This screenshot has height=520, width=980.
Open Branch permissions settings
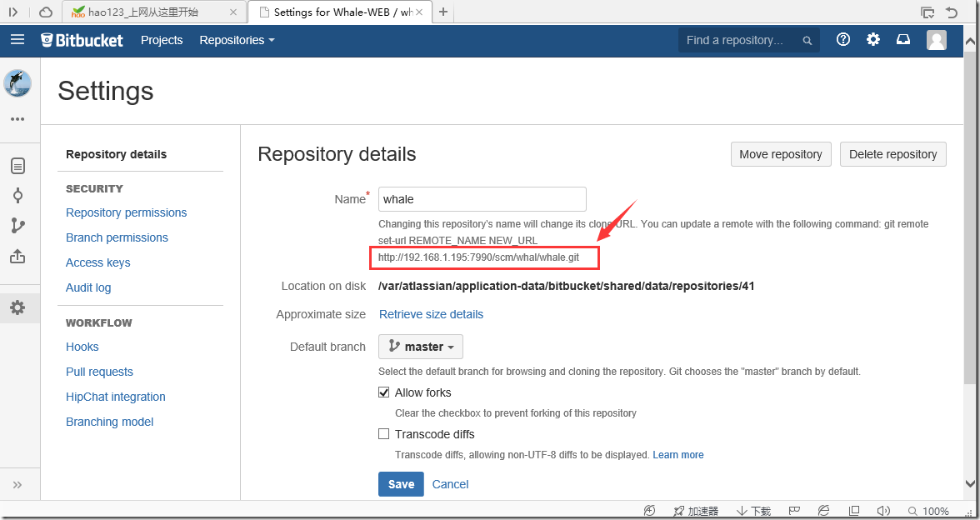point(117,237)
